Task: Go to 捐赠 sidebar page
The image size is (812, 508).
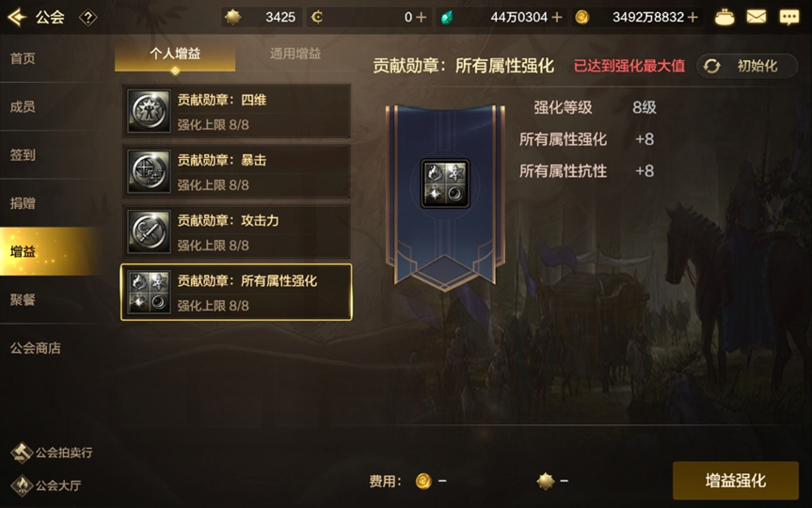Action: [23, 203]
